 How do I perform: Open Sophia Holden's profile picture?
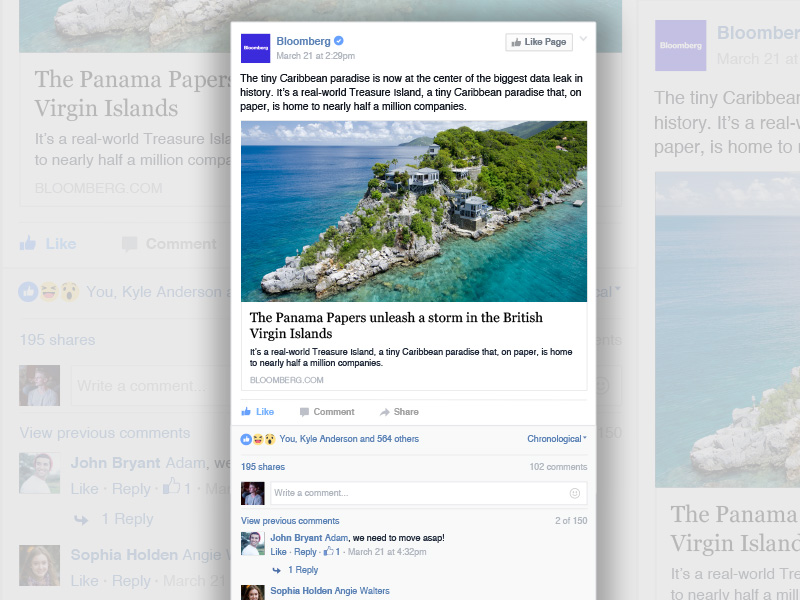click(253, 592)
